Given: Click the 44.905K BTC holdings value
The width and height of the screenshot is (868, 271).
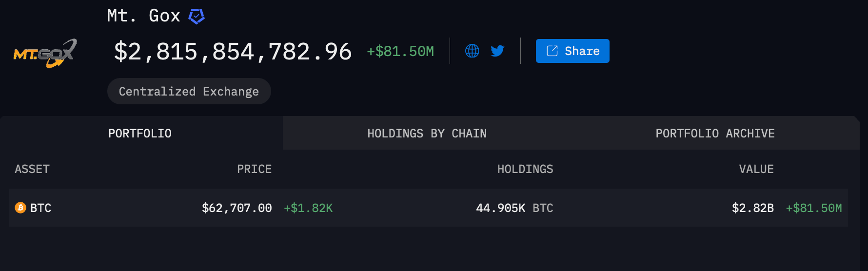Looking at the screenshot, I should coord(514,208).
